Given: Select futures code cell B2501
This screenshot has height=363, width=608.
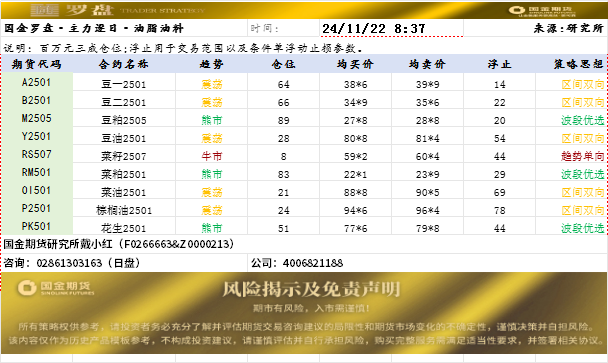Looking at the screenshot, I should pos(36,100).
